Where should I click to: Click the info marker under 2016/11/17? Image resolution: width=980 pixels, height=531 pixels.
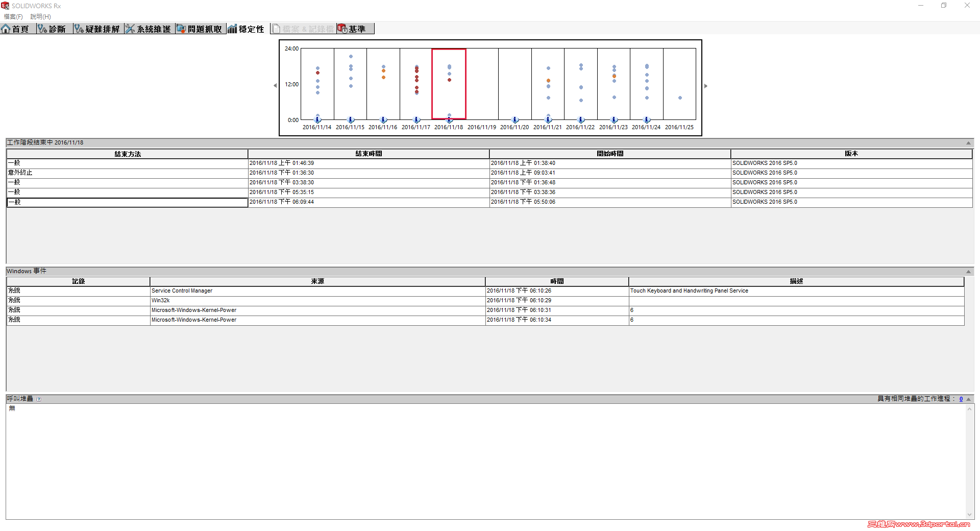[x=416, y=119]
